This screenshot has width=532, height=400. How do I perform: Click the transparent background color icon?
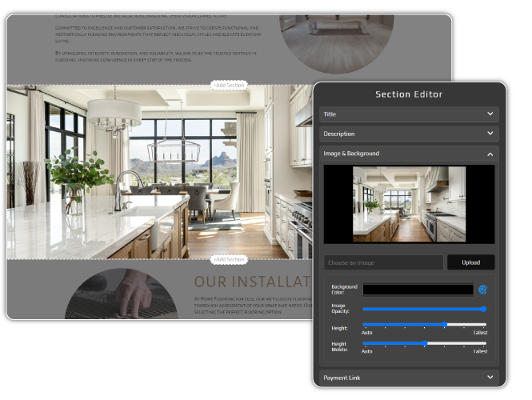tap(482, 290)
